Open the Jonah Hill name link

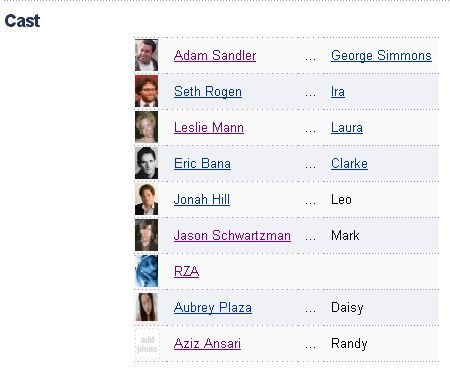[x=202, y=199]
